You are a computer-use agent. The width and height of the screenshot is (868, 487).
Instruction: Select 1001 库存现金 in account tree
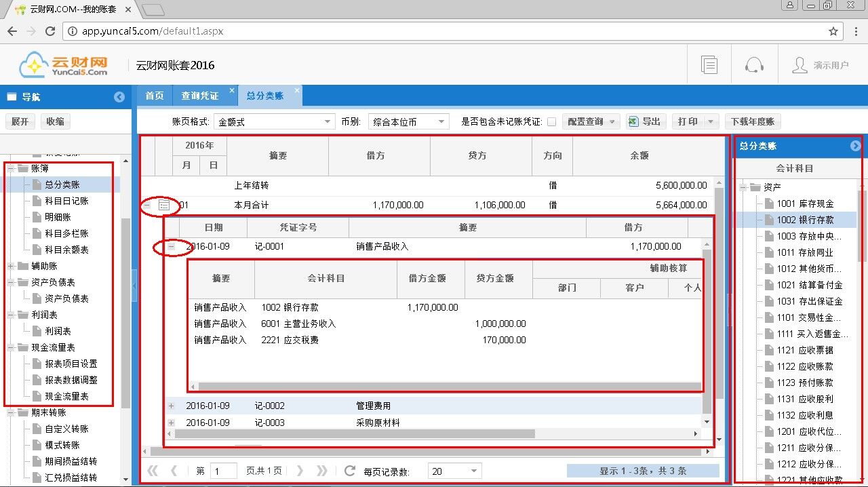pyautogui.click(x=805, y=203)
